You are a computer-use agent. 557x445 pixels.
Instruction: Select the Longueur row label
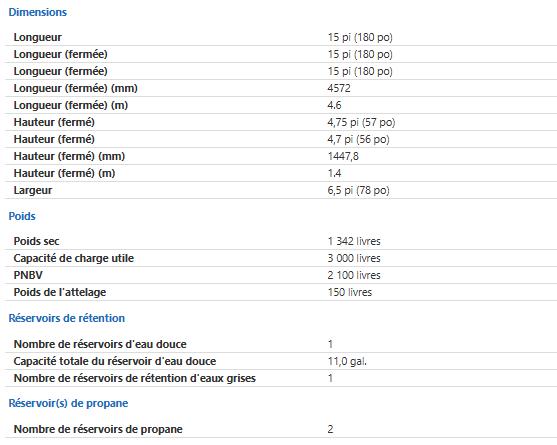click(38, 37)
